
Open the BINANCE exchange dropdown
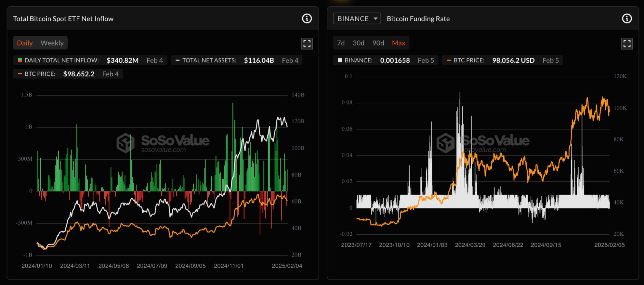tap(353, 19)
